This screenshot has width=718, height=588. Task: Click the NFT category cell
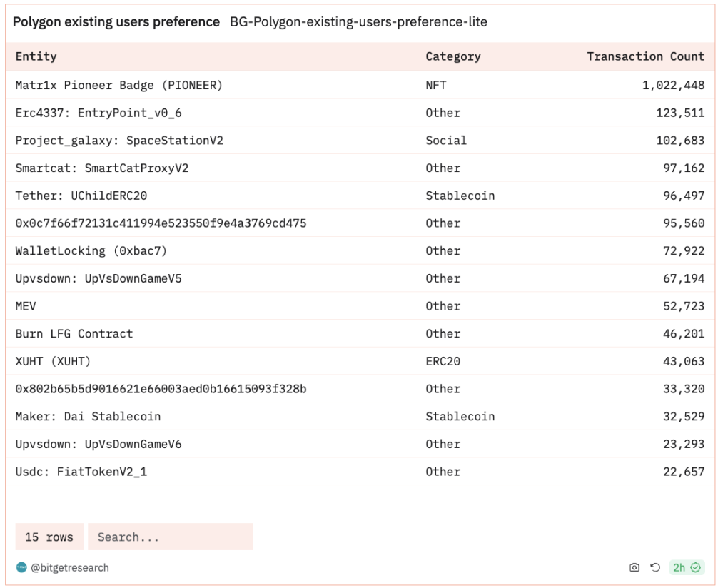click(436, 85)
